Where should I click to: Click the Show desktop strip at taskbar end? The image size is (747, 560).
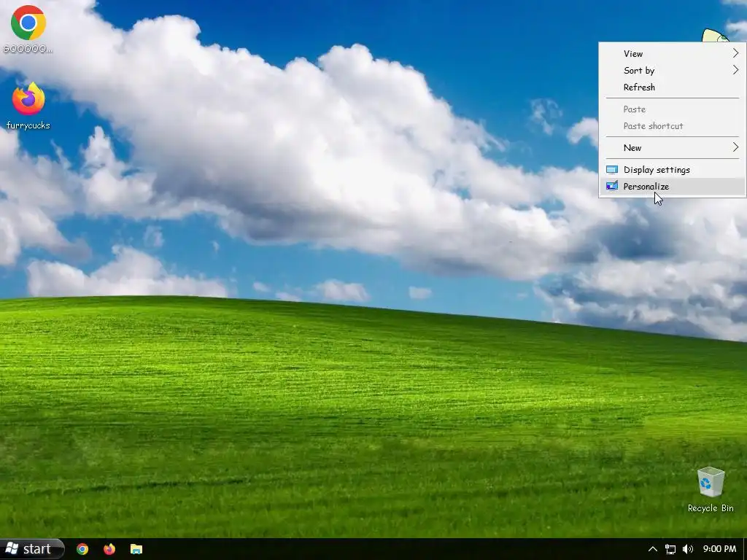point(745,549)
